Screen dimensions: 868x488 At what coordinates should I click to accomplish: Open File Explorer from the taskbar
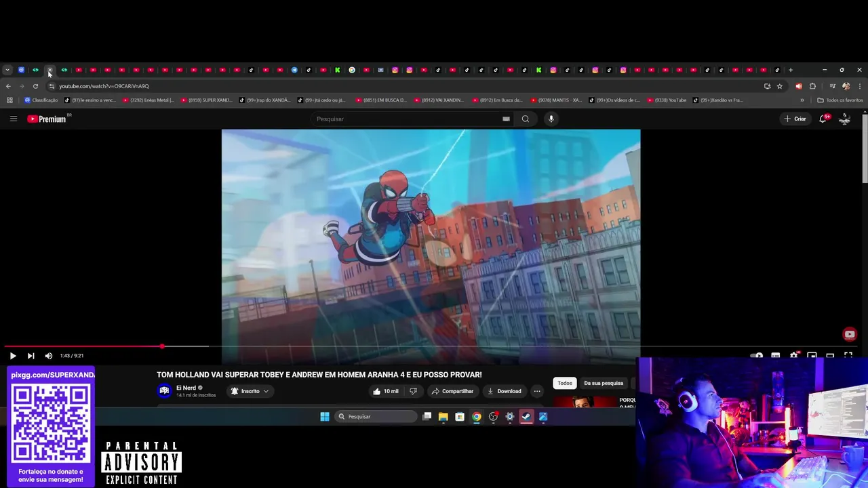(443, 417)
